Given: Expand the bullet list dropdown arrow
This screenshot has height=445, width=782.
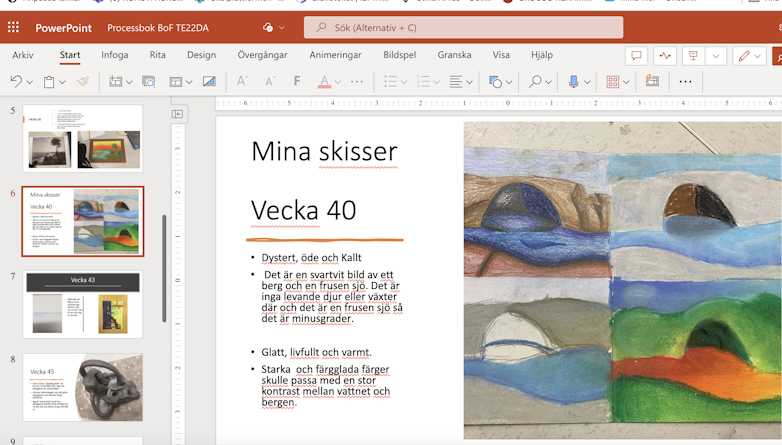Looking at the screenshot, I should (x=404, y=82).
